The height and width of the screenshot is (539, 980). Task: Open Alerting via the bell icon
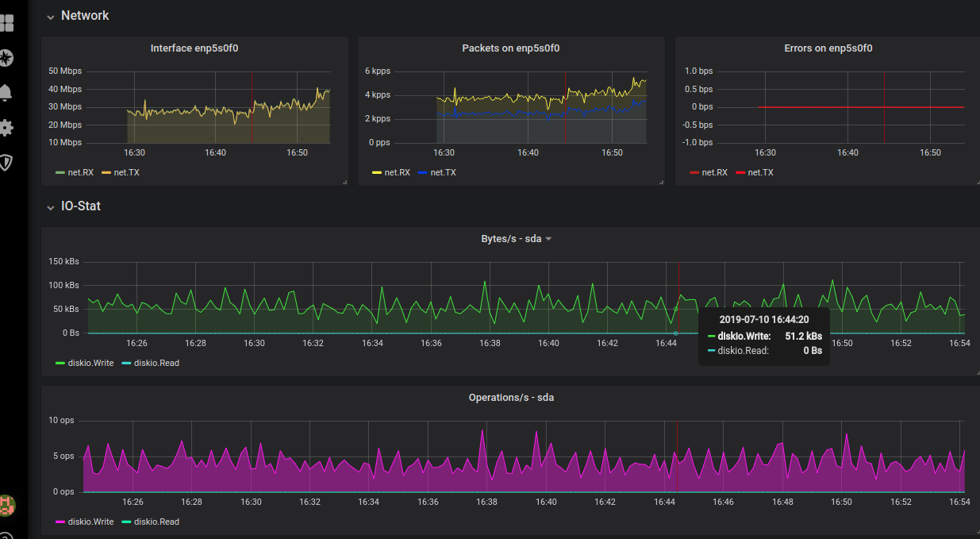(x=6, y=92)
